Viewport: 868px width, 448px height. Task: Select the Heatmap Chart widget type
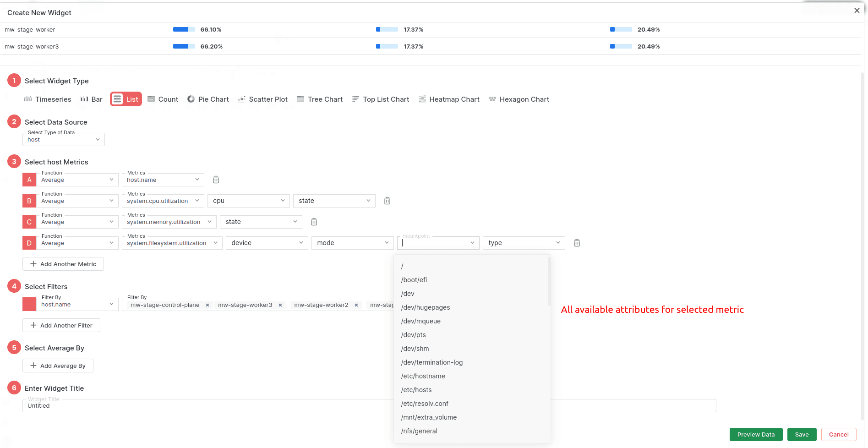pos(449,99)
